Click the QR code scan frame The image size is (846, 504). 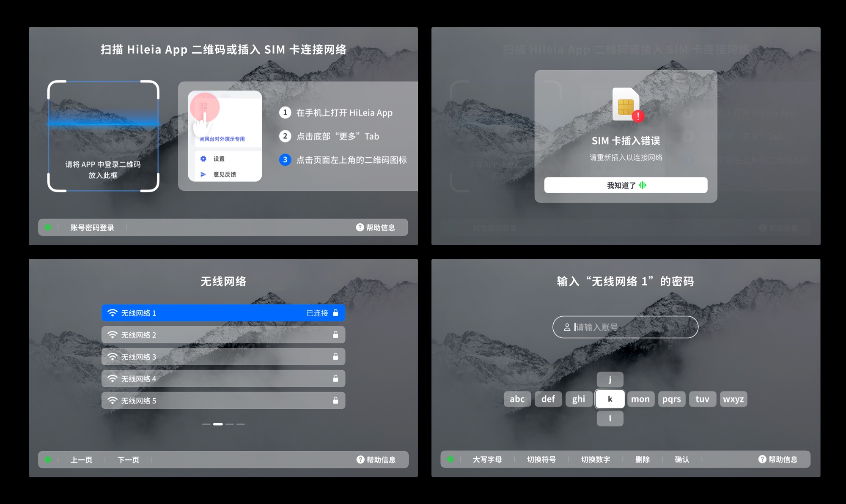pos(103,136)
